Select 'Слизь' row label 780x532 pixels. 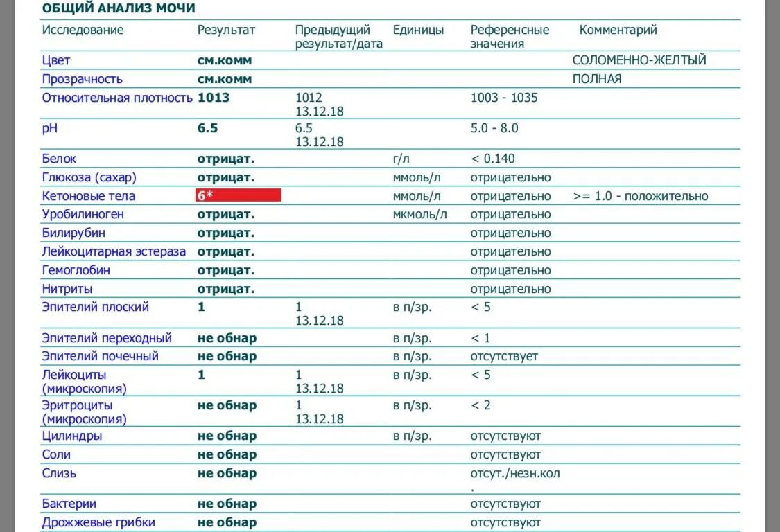click(59, 473)
